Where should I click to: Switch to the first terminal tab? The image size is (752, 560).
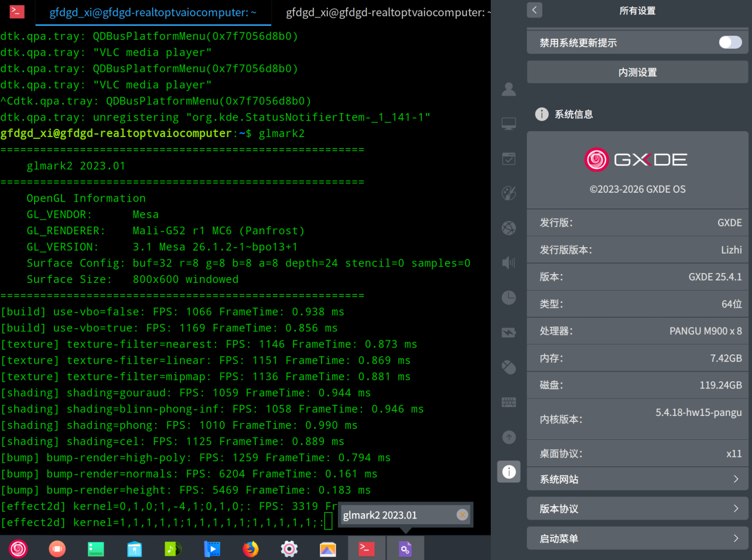coord(153,12)
